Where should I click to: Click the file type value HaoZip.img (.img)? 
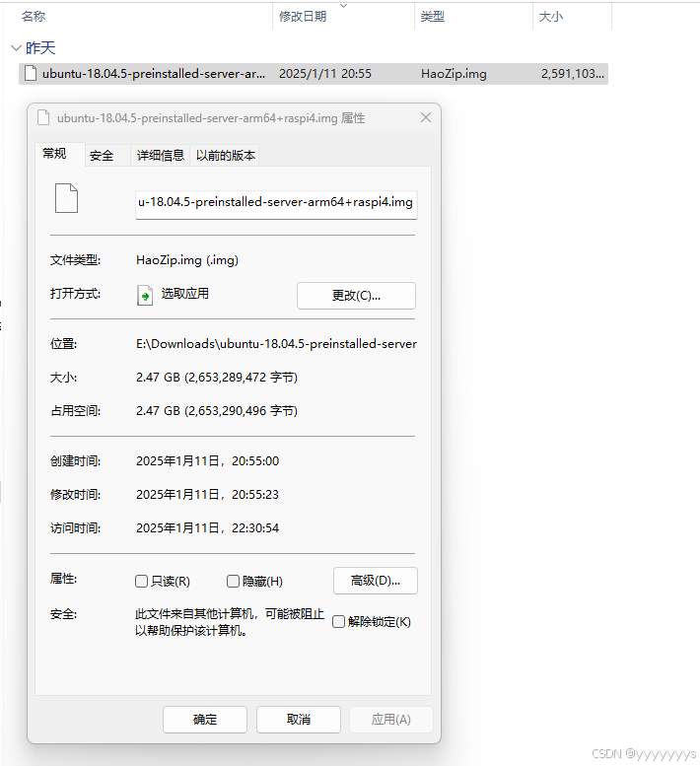(x=187, y=260)
